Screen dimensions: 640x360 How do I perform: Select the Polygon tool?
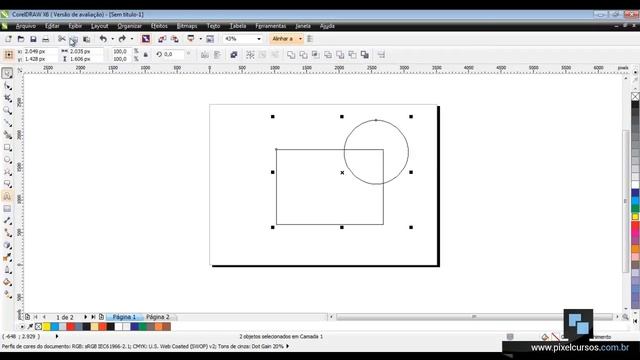click(x=7, y=172)
